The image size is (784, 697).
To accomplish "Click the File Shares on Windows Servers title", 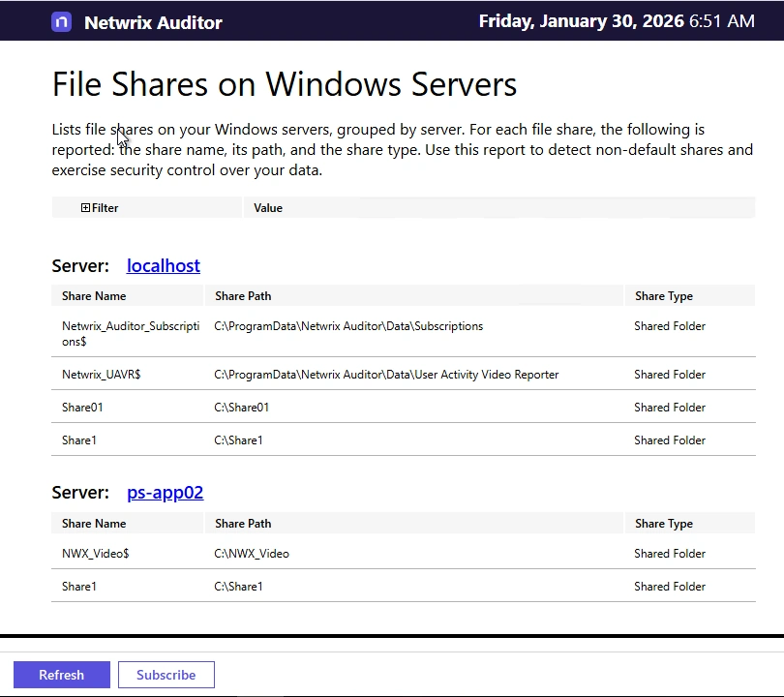I will [x=284, y=83].
